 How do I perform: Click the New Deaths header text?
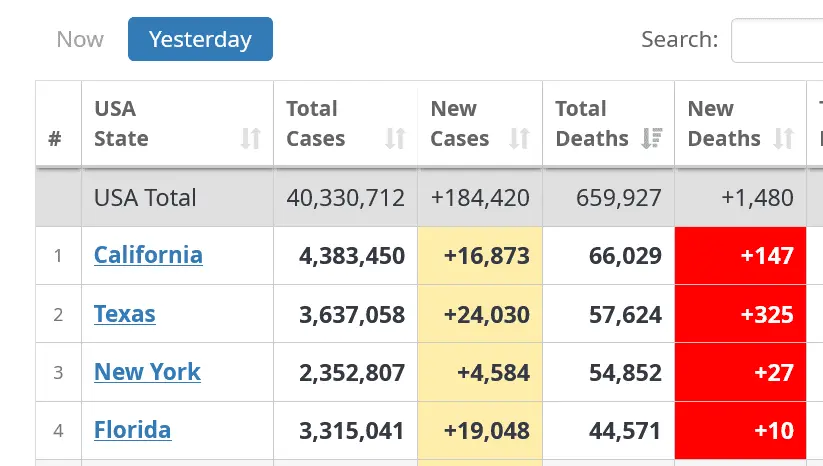pyautogui.click(x=724, y=124)
